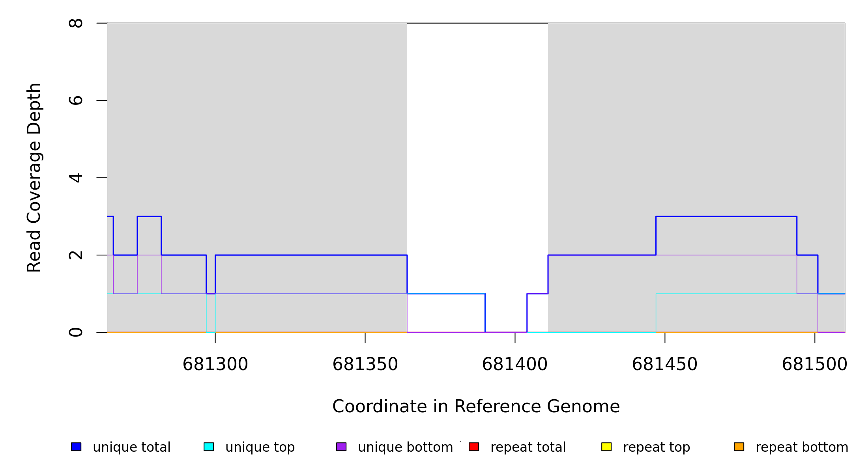Select the 'unique total' legend label

coord(131,447)
